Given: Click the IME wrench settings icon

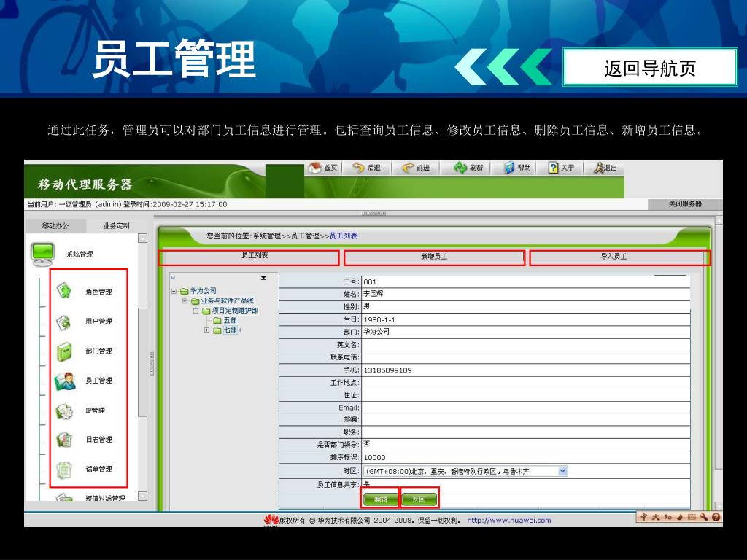Looking at the screenshot, I should 704,517.
